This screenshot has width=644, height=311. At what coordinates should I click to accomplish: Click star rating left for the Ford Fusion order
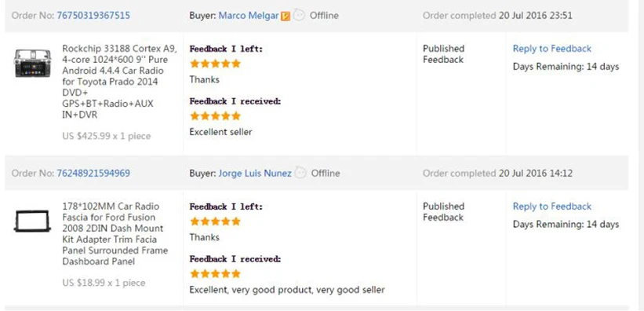tap(215, 221)
